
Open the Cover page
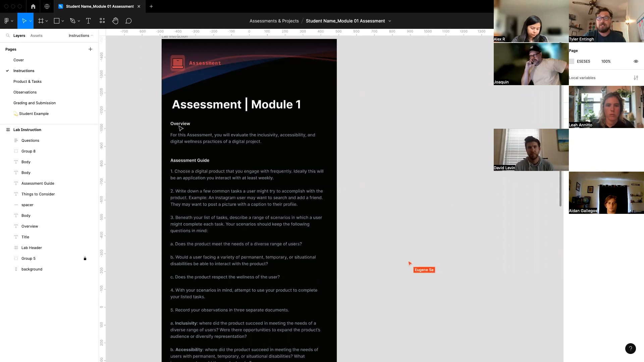pos(18,60)
